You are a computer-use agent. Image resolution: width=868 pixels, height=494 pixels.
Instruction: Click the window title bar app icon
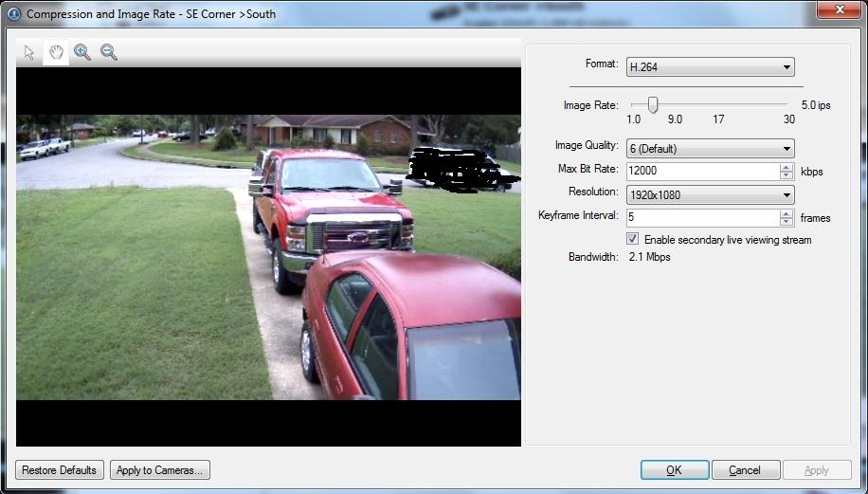(14, 14)
